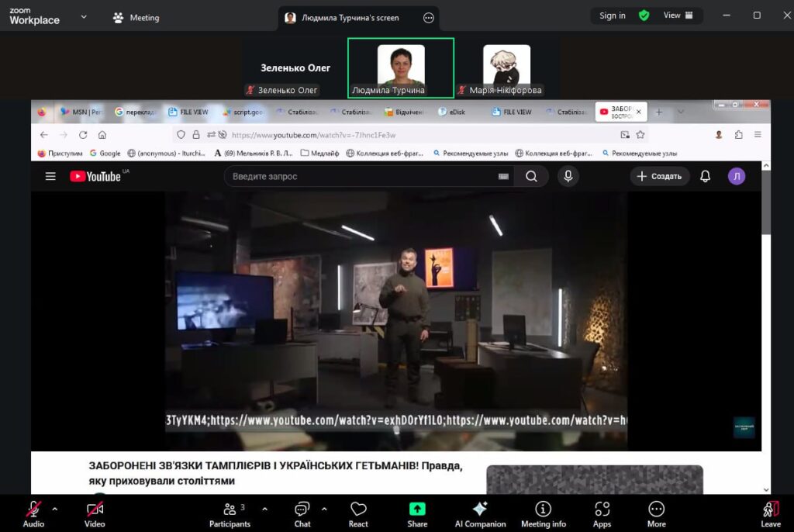Open the View layout menu
794x532 pixels.
(678, 16)
